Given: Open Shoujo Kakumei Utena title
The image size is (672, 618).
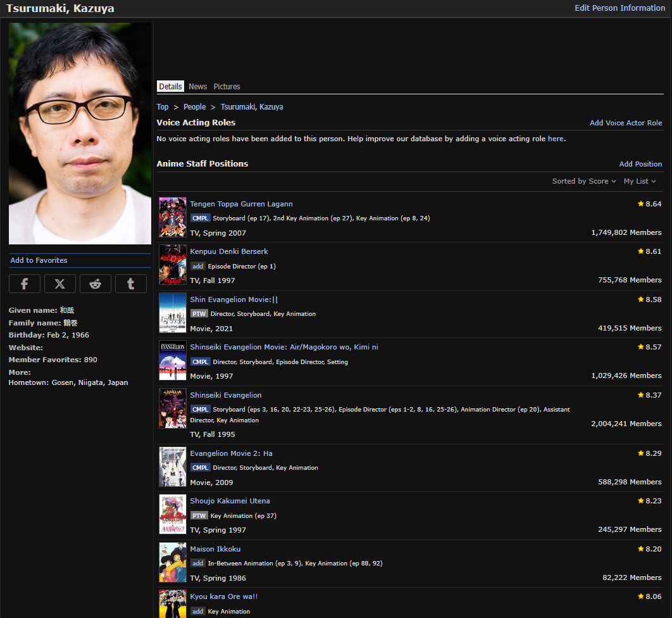Looking at the screenshot, I should click(230, 501).
